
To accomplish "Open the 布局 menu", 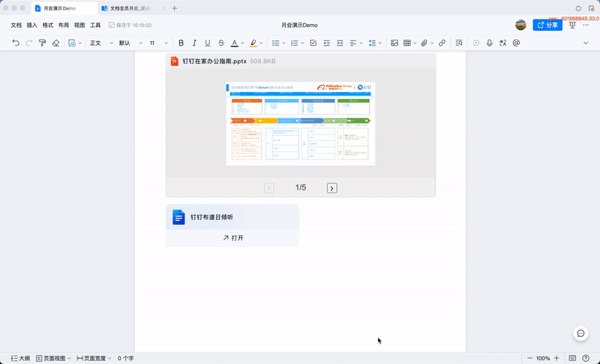I will 64,25.
